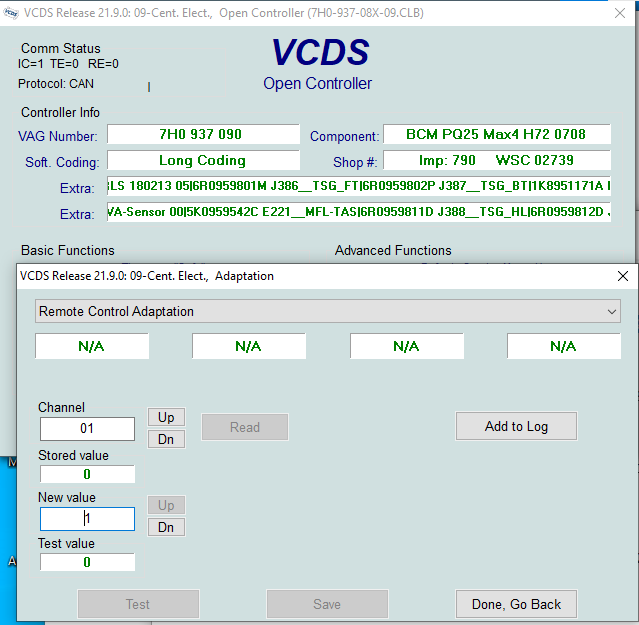Click the large VCDS logo text
Screen dimensions: 639x625
pyautogui.click(x=321, y=52)
